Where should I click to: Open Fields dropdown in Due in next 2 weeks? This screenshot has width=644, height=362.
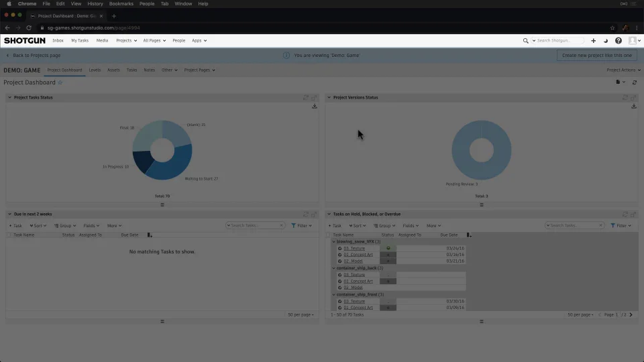tap(91, 226)
